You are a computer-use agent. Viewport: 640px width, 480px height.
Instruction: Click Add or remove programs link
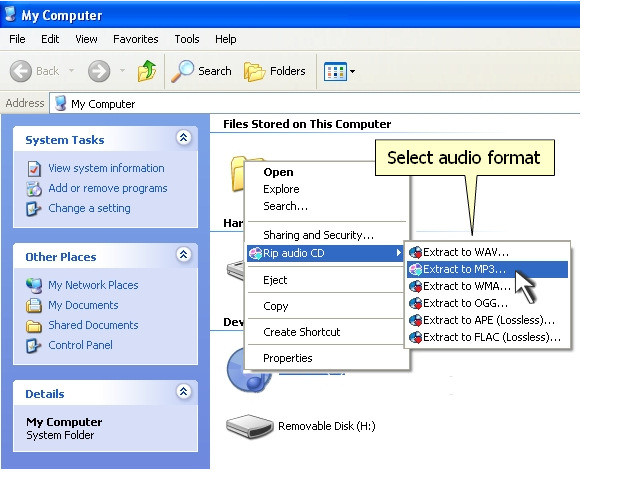[108, 188]
